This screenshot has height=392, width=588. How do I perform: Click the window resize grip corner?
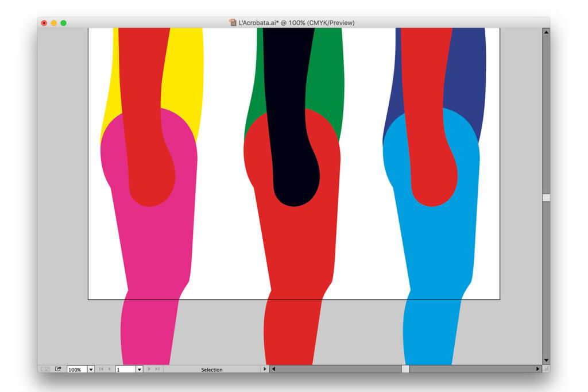pos(547,369)
